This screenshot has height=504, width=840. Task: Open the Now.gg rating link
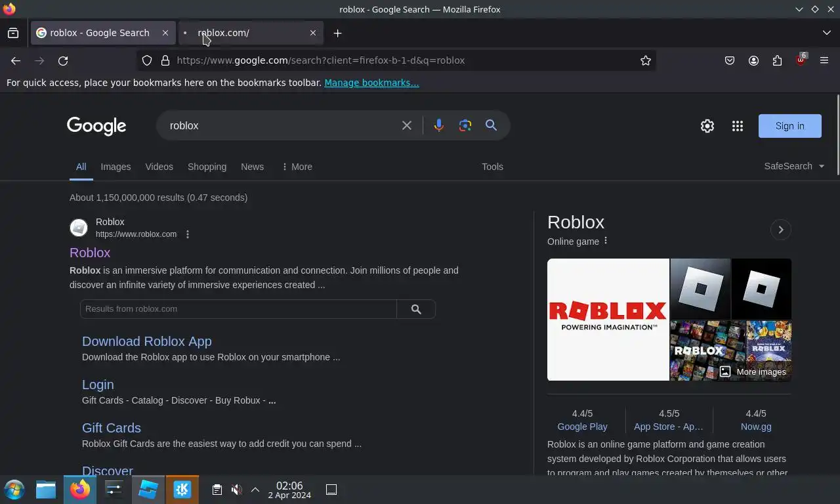click(x=756, y=427)
